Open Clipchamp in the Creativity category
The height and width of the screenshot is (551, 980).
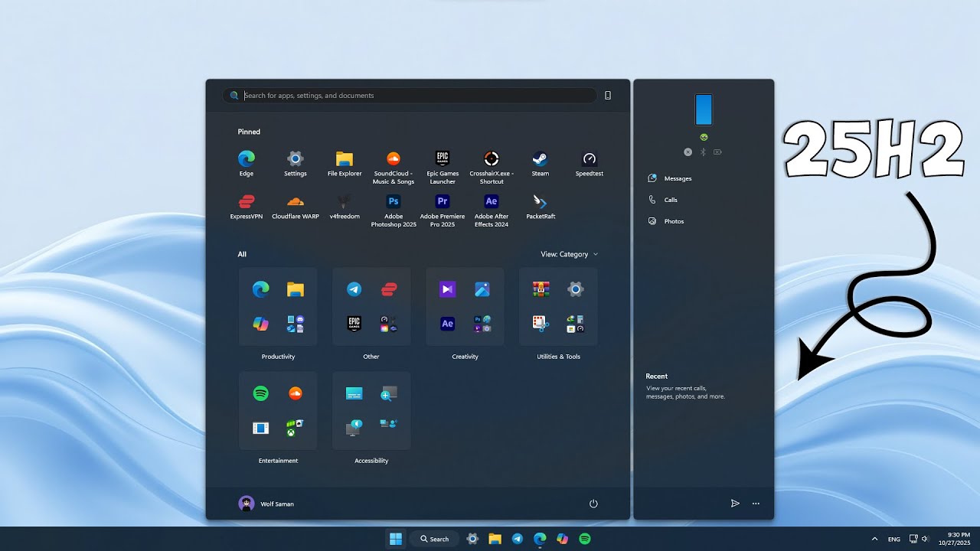pos(448,289)
